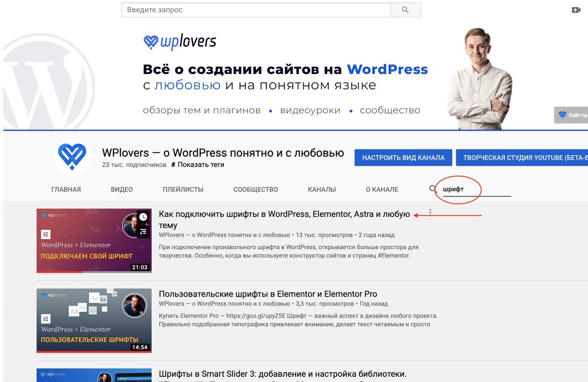Click the 14:54 duration badge
This screenshot has width=588, height=382.
(140, 347)
